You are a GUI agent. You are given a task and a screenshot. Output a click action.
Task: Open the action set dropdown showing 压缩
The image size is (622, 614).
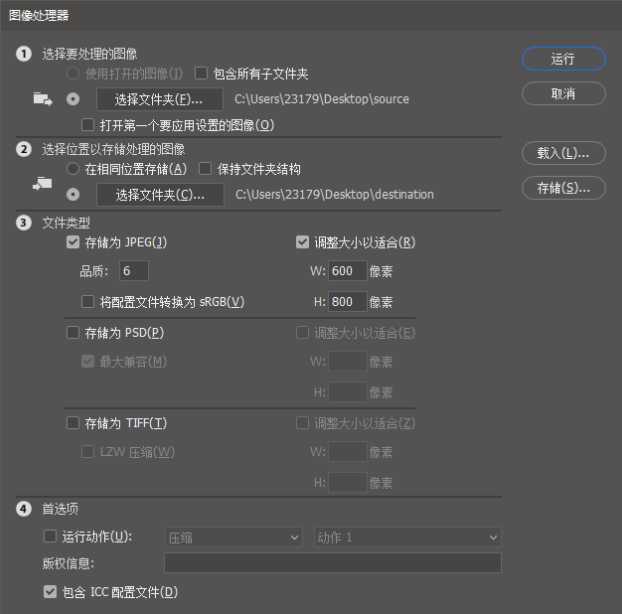(x=234, y=537)
